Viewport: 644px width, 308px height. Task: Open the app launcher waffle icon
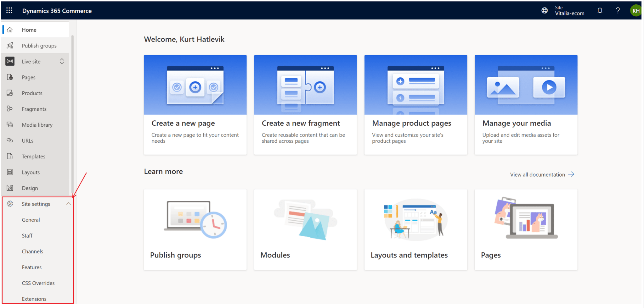[9, 10]
